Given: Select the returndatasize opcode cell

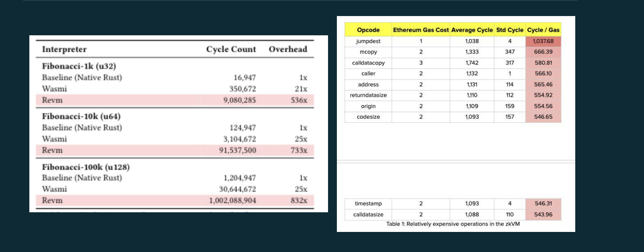Looking at the screenshot, I should pyautogui.click(x=368, y=95).
